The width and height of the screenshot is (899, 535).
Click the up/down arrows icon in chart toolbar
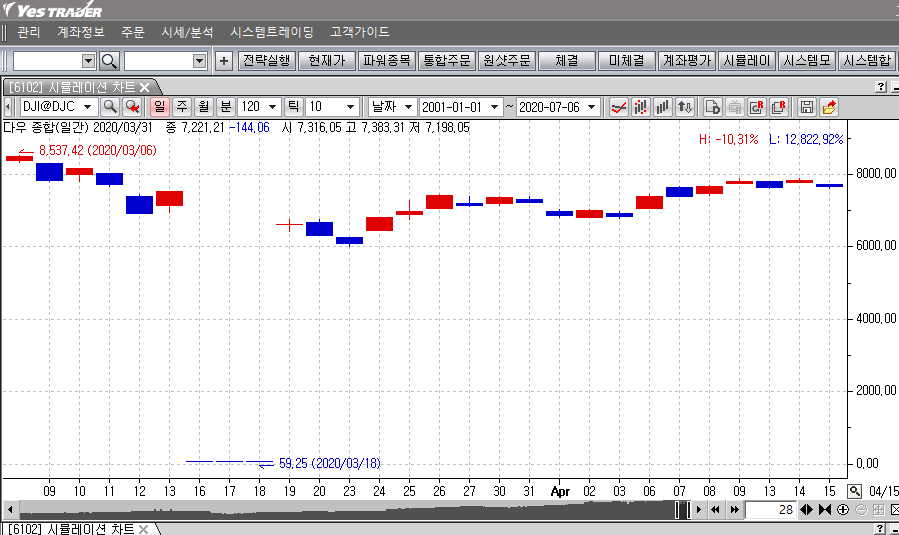point(685,106)
